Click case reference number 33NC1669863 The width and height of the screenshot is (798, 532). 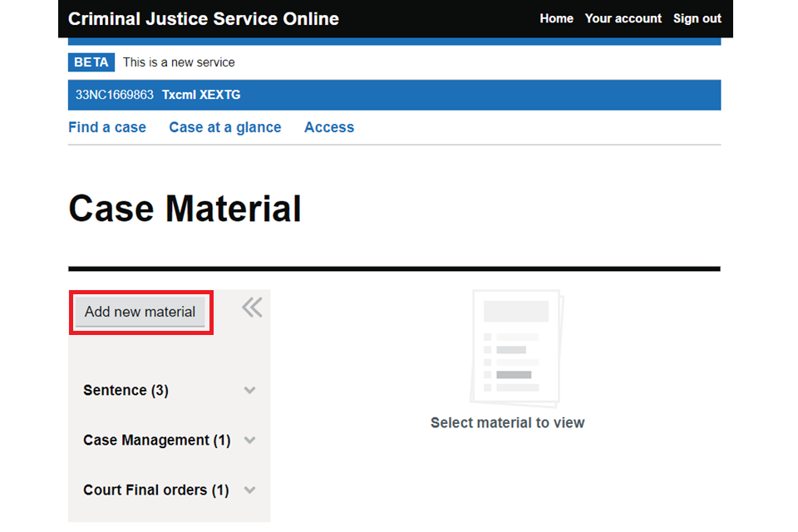coord(115,95)
